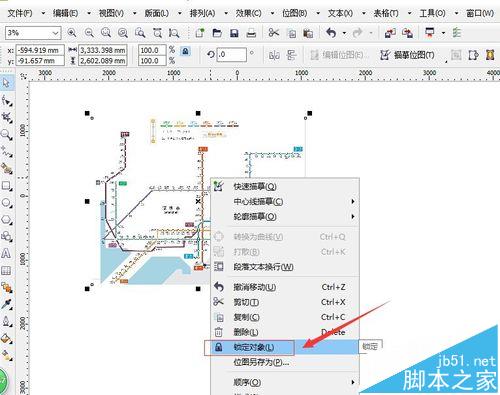Open the undo history dropdown arrow
The width and height of the screenshot is (500, 395).
click(x=344, y=33)
